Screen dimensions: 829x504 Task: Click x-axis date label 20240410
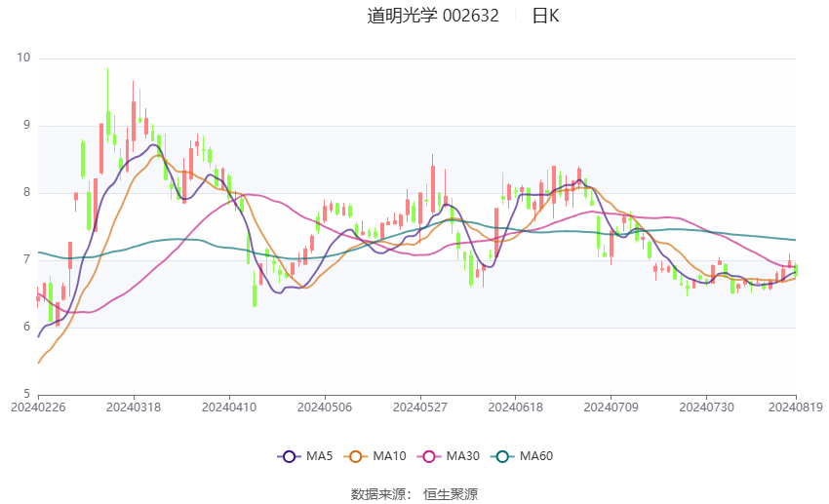tap(229, 407)
